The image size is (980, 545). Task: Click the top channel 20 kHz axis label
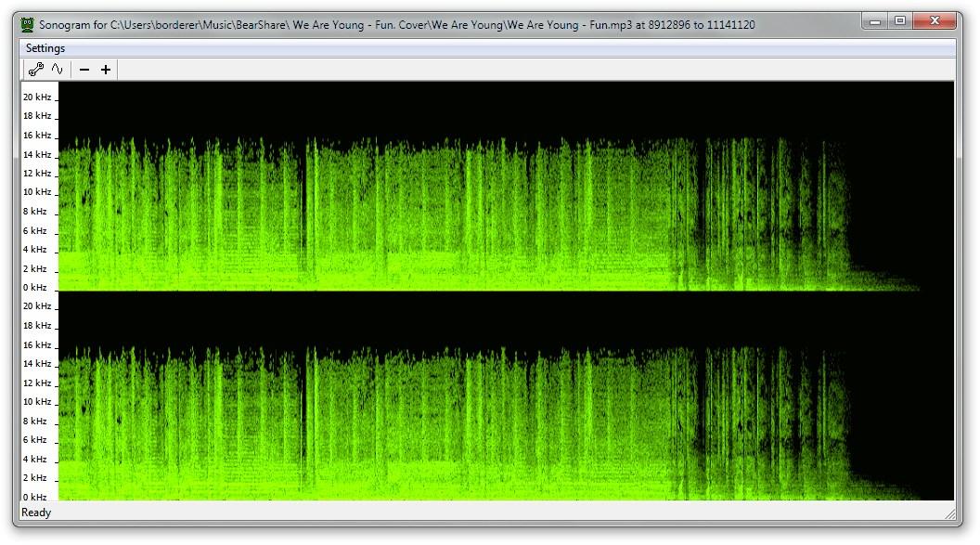37,97
